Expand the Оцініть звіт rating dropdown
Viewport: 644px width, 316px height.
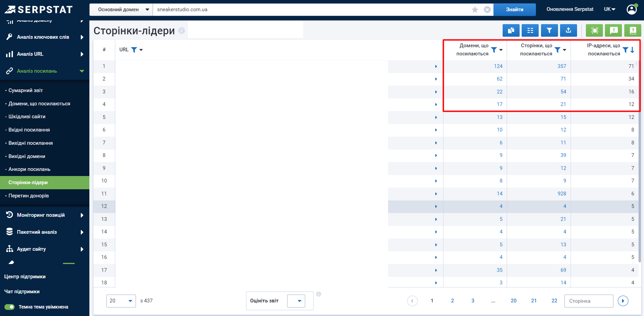(x=296, y=301)
